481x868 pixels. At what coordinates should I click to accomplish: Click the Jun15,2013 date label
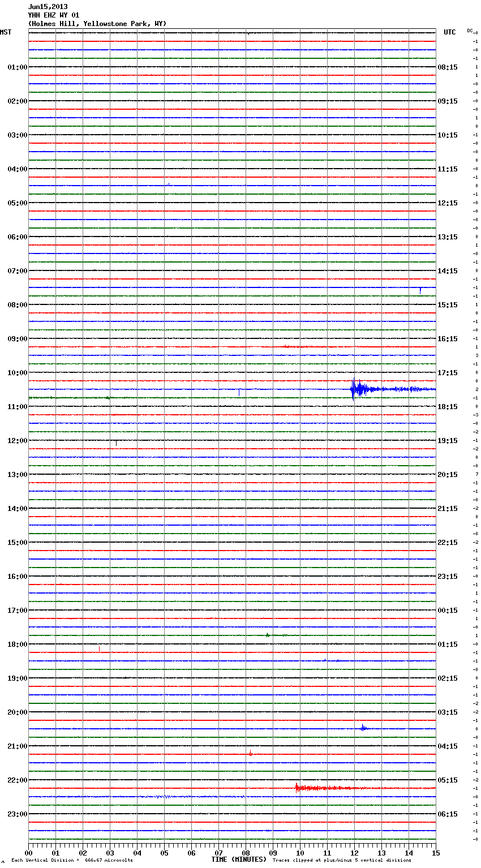pos(48,7)
